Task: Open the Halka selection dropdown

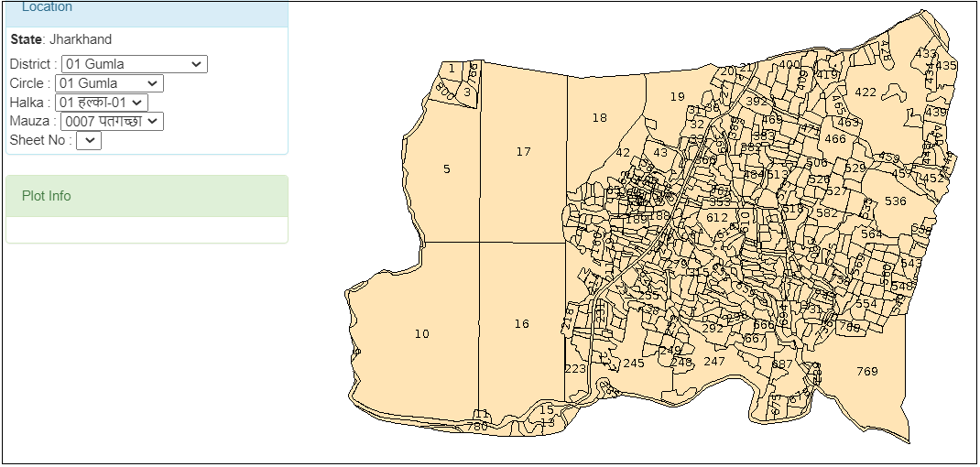Action: 101,103
